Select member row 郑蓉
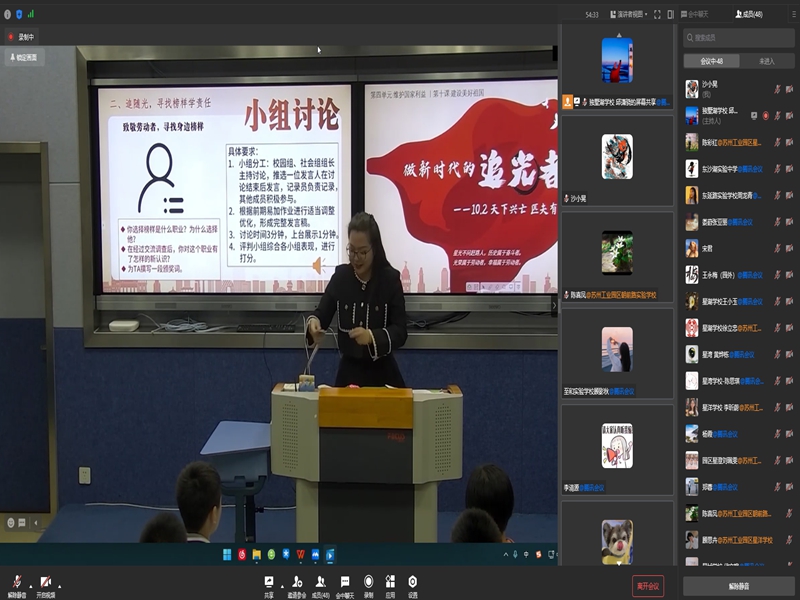This screenshot has width=800, height=600. click(x=739, y=487)
